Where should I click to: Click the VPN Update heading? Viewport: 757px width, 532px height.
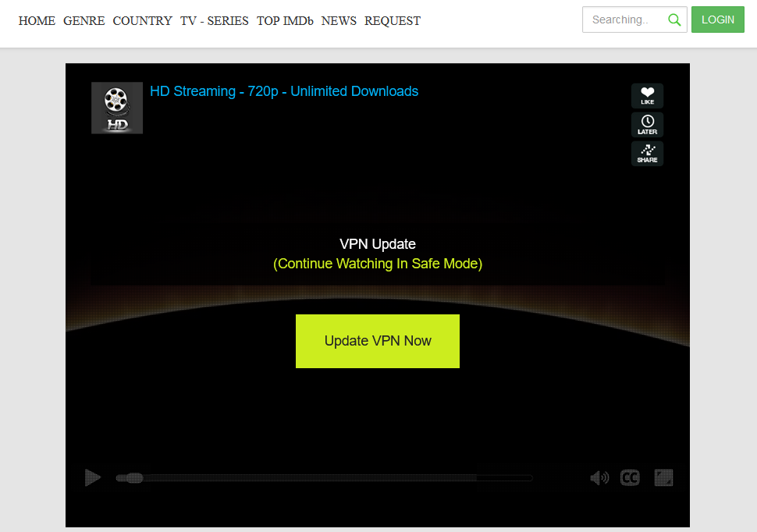378,244
